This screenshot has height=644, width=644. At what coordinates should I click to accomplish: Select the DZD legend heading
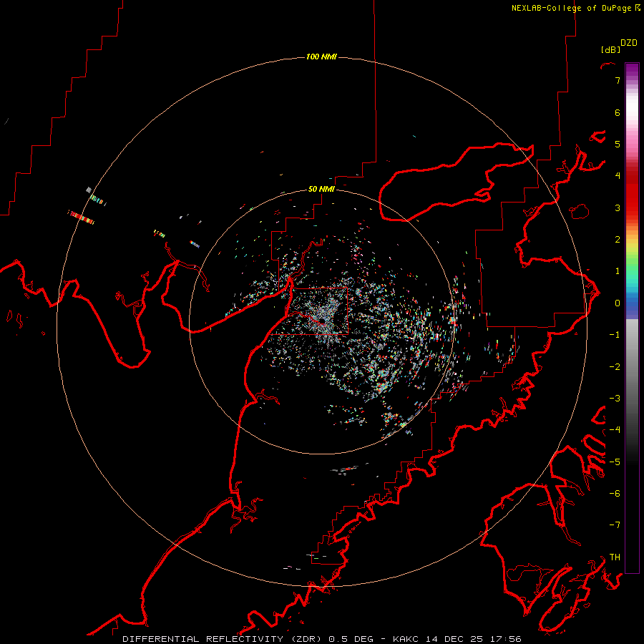click(x=629, y=43)
